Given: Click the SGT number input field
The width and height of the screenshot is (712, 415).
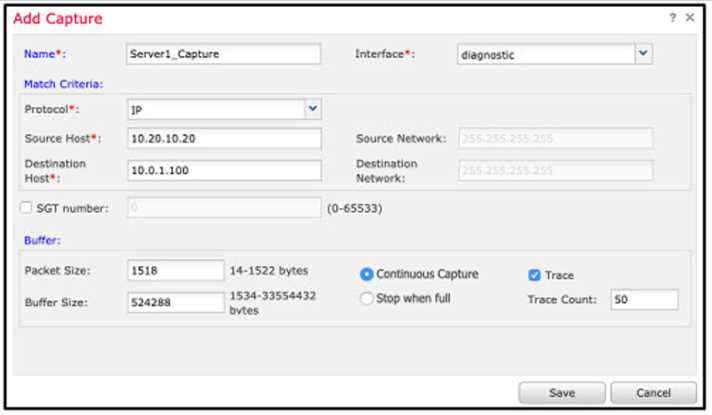Looking at the screenshot, I should click(224, 208).
